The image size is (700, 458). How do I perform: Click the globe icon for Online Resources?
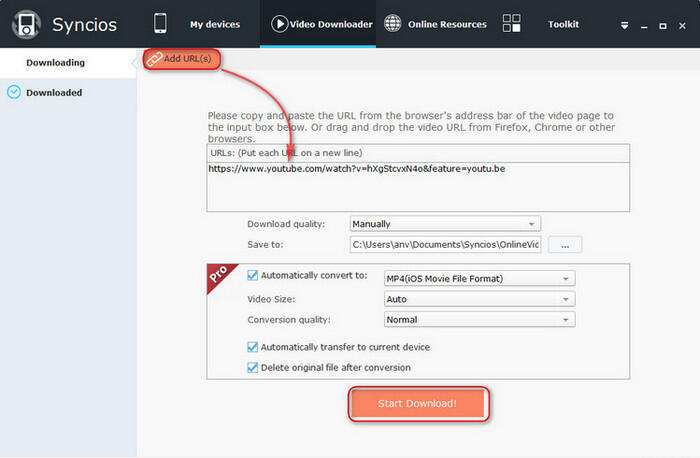pyautogui.click(x=393, y=24)
